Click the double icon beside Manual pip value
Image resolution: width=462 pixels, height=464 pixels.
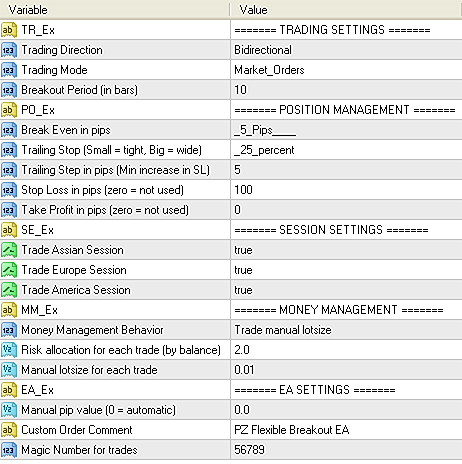(x=9, y=410)
